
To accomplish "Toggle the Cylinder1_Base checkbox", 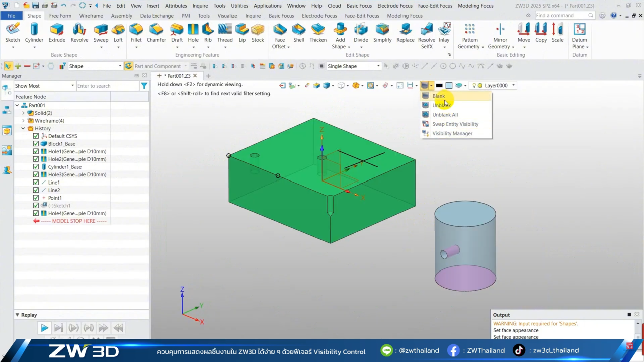I will pyautogui.click(x=36, y=167).
